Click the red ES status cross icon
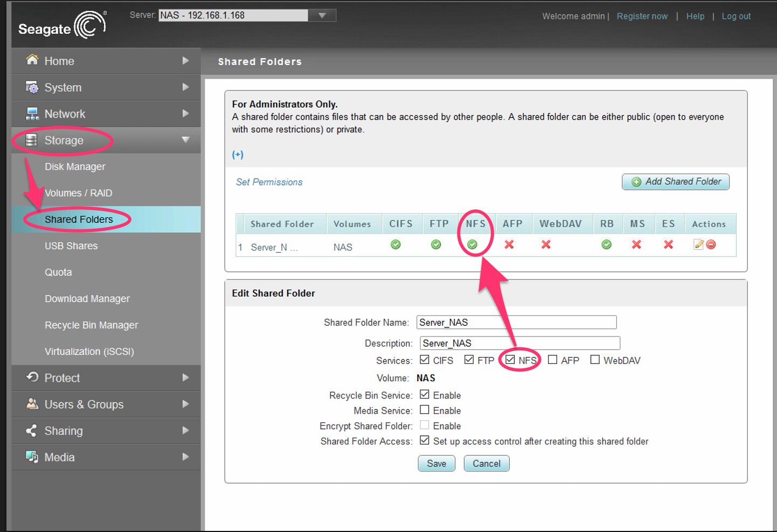777x532 pixels. pyautogui.click(x=668, y=244)
